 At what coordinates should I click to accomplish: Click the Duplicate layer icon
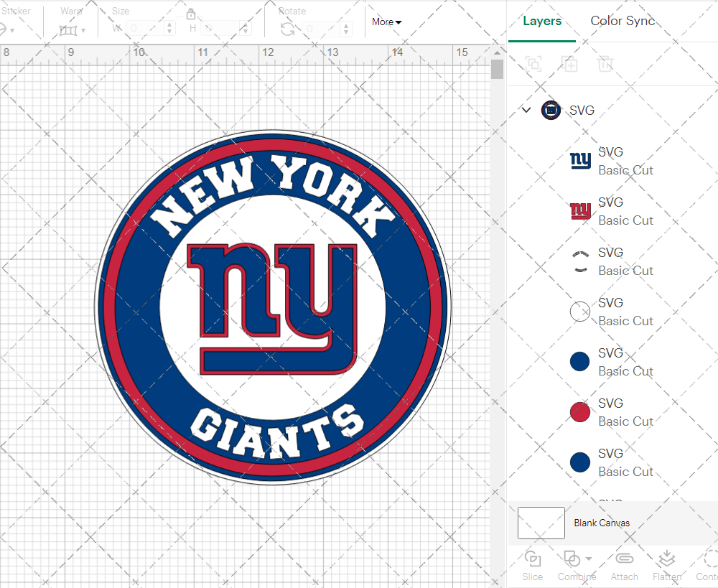[570, 64]
